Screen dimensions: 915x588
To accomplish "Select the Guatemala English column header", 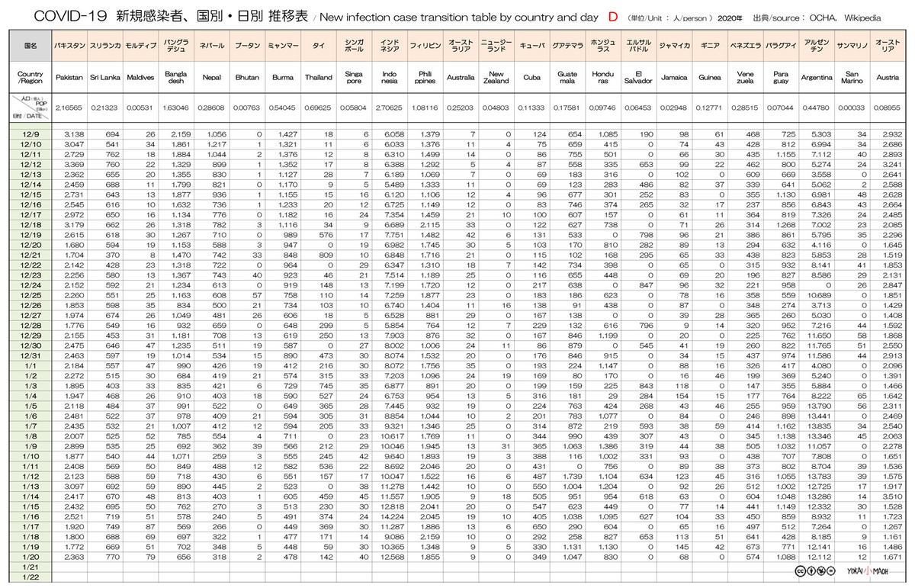I will click(567, 78).
